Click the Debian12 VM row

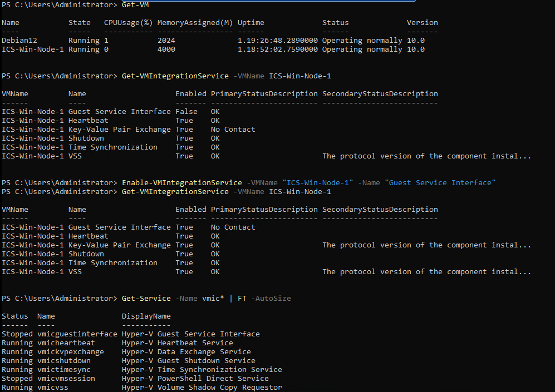click(19, 40)
